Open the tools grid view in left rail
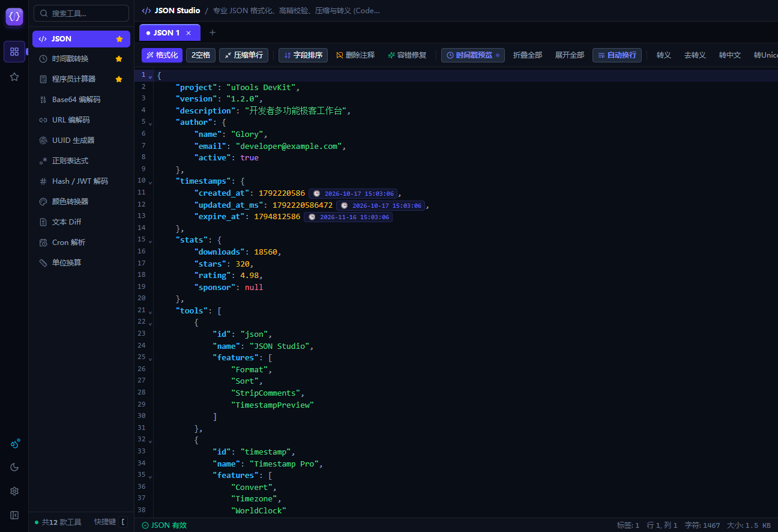 pos(14,52)
